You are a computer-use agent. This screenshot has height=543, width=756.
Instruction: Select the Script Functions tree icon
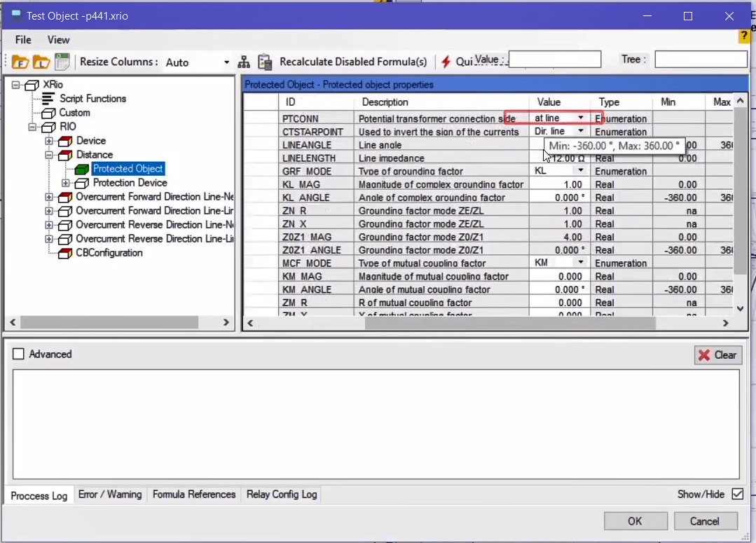coord(48,99)
